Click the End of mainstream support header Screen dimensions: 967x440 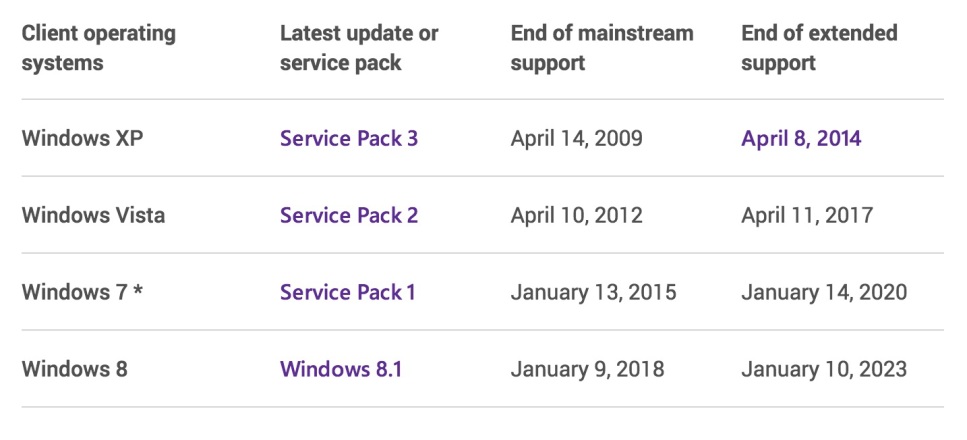[601, 47]
